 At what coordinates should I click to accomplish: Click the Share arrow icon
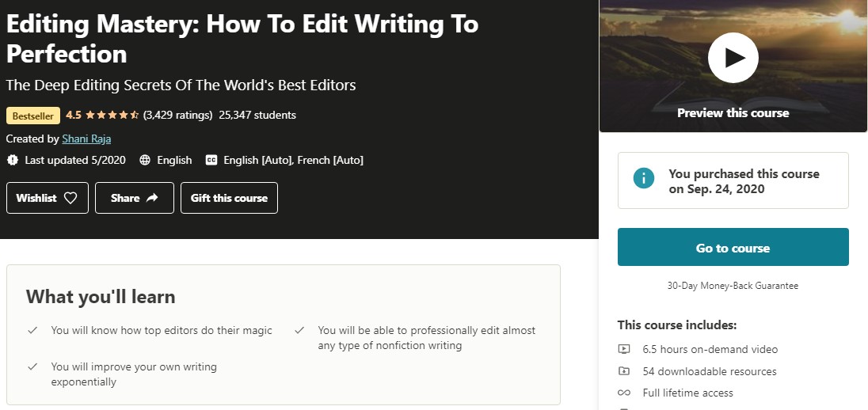click(x=152, y=198)
